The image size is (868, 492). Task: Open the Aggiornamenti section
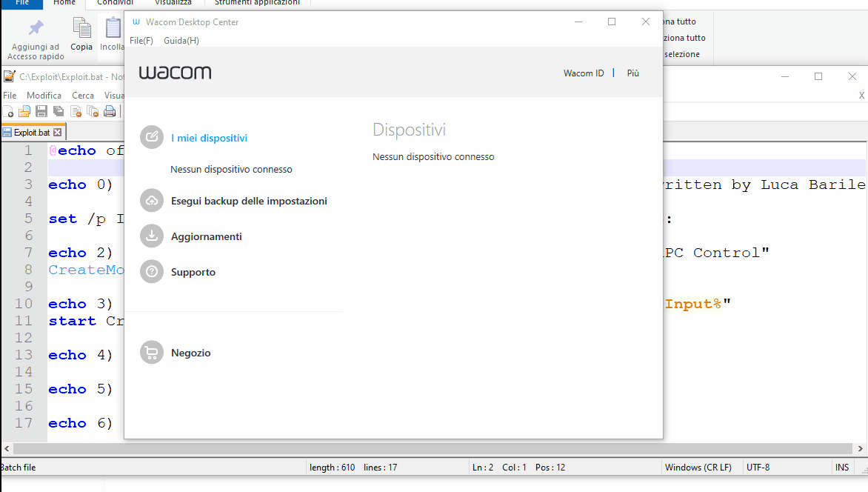(x=207, y=236)
